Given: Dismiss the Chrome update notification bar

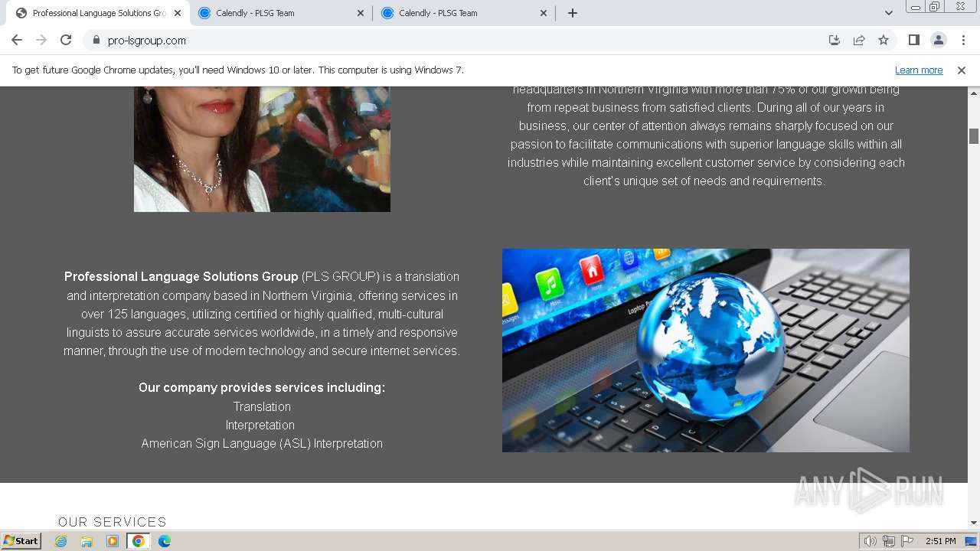Looking at the screenshot, I should (962, 70).
